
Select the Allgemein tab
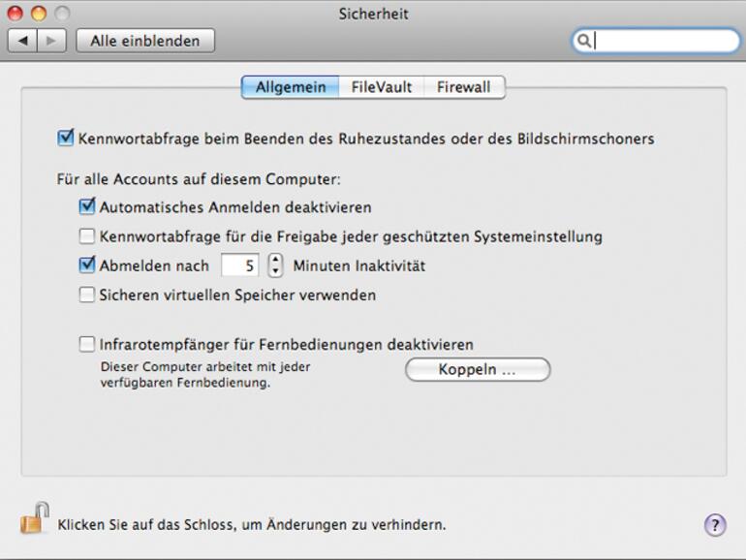[x=291, y=87]
